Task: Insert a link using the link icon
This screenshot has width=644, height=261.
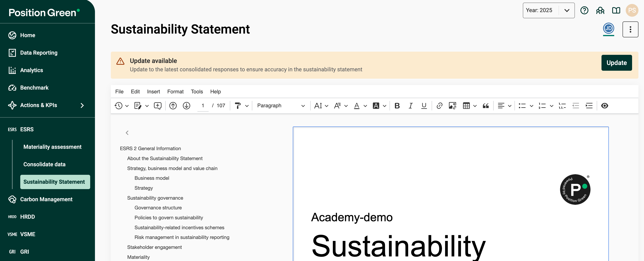Action: (x=439, y=106)
